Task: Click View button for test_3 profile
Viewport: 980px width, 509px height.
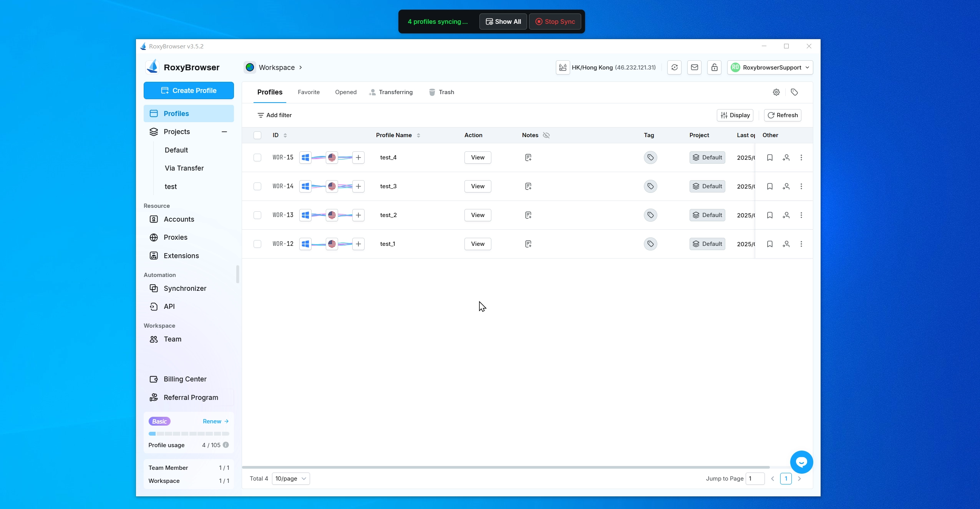Action: (478, 186)
